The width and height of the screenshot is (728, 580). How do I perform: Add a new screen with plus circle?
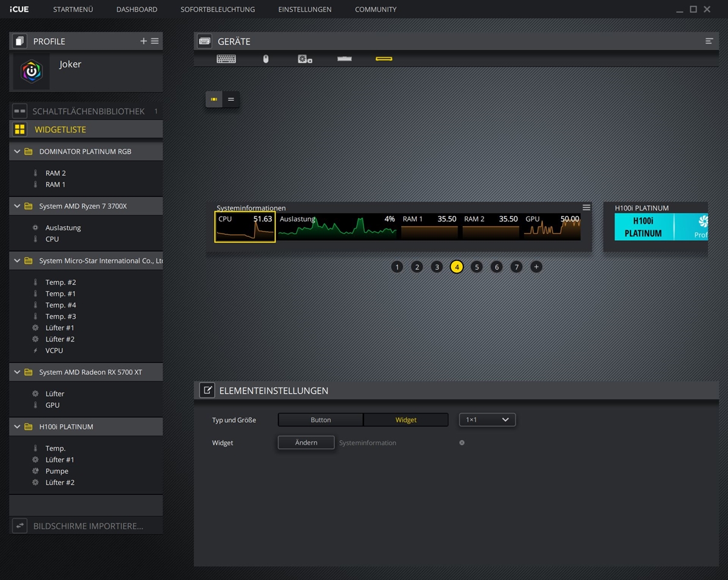tap(536, 267)
